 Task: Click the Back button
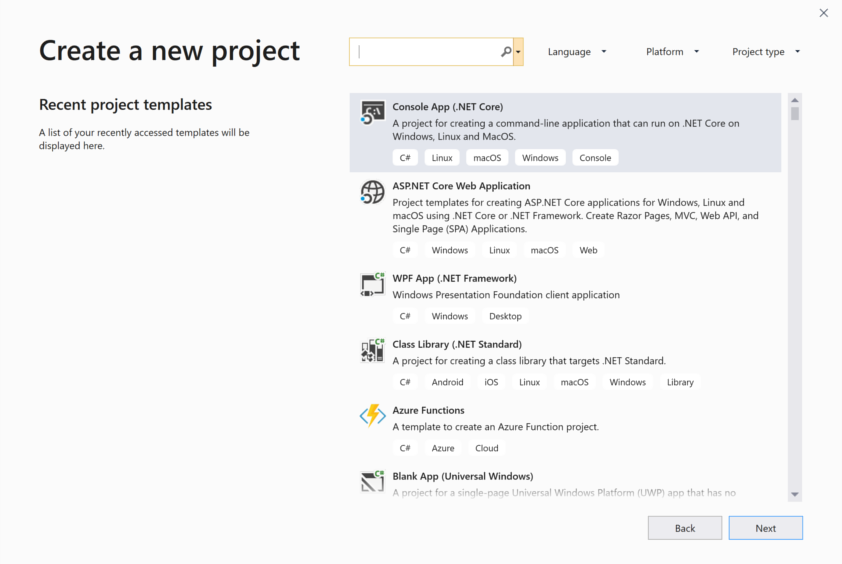click(685, 528)
